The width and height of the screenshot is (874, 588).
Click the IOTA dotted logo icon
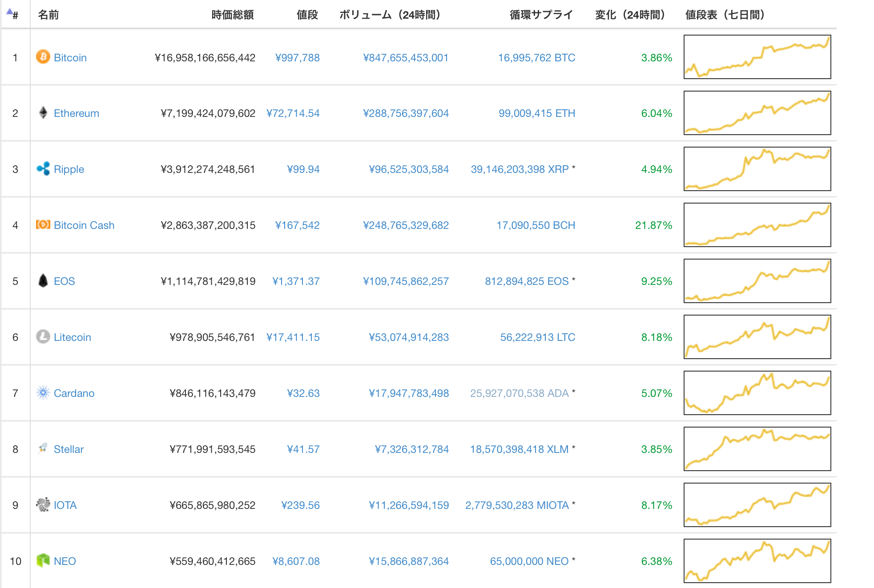point(43,505)
